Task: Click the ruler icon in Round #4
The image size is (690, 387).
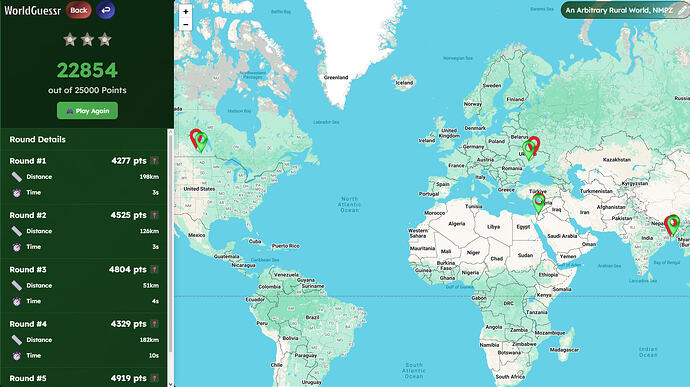Action: click(17, 340)
